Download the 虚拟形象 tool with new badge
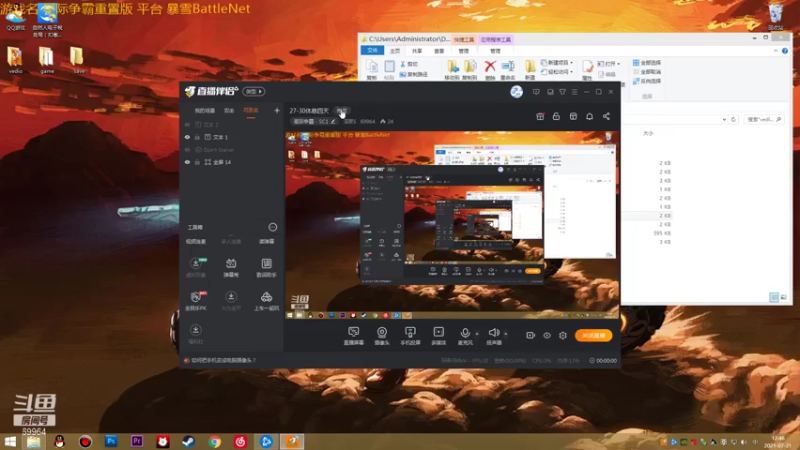Viewport: 800px width, 450px height. click(196, 267)
